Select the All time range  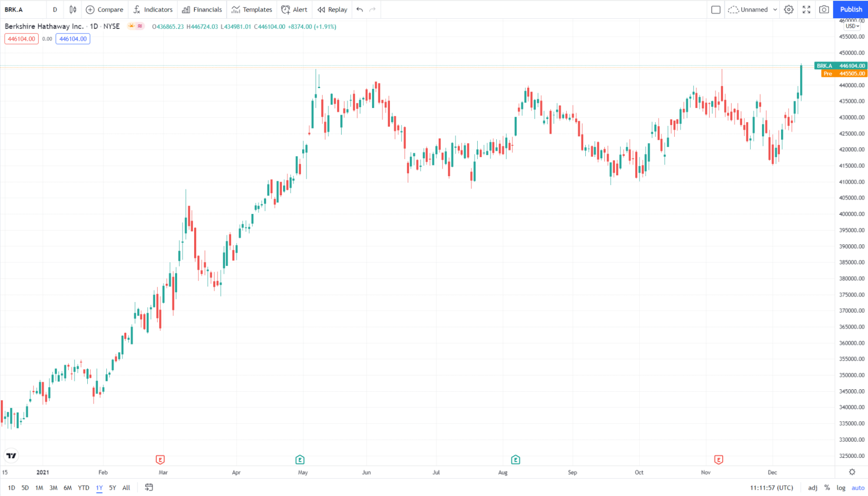point(126,488)
